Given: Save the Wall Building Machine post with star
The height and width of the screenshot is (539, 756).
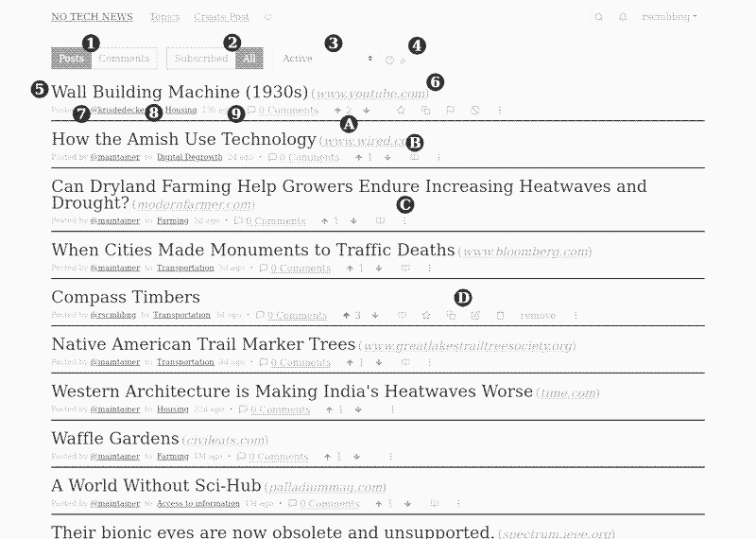Looking at the screenshot, I should (x=401, y=111).
